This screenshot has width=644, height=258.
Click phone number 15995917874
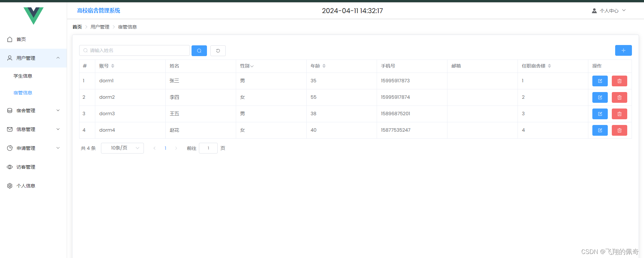coord(395,97)
